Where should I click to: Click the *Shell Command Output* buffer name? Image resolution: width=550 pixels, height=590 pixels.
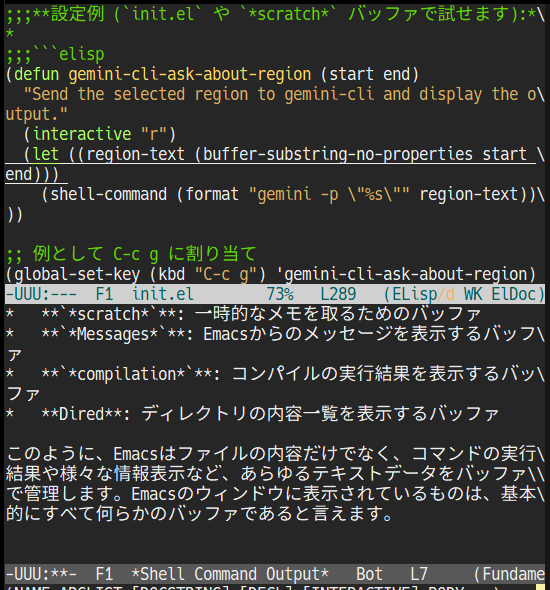[230, 574]
